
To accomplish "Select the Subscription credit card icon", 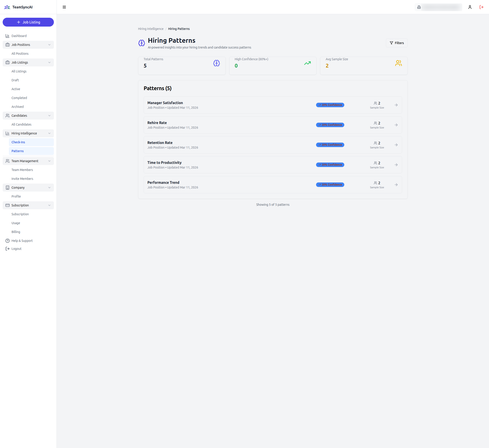I will 8,205.
